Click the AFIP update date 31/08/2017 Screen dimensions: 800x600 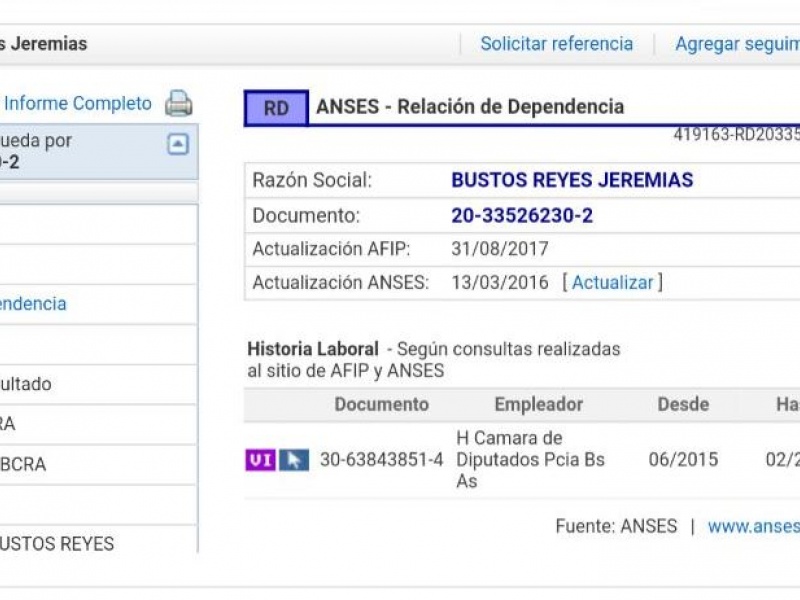click(499, 249)
